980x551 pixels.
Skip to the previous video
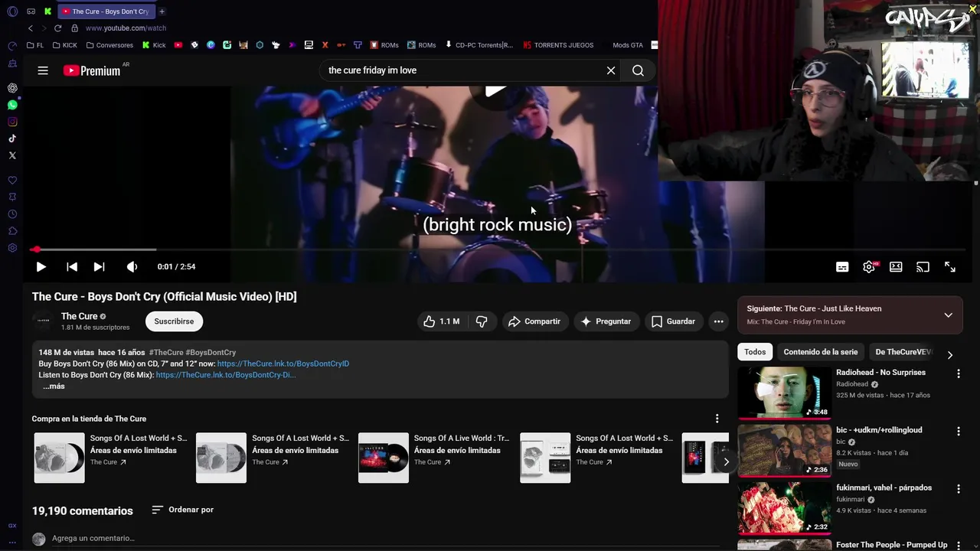[72, 267]
